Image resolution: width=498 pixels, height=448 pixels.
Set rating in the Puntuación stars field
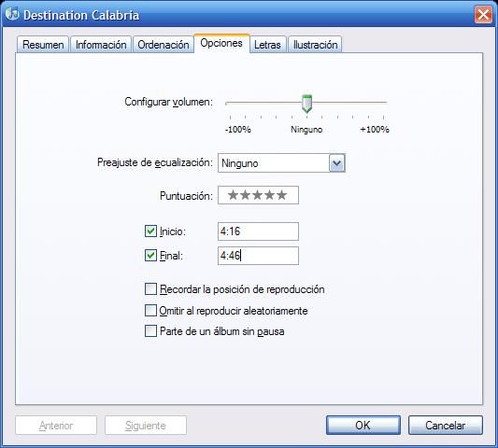pyautogui.click(x=258, y=195)
